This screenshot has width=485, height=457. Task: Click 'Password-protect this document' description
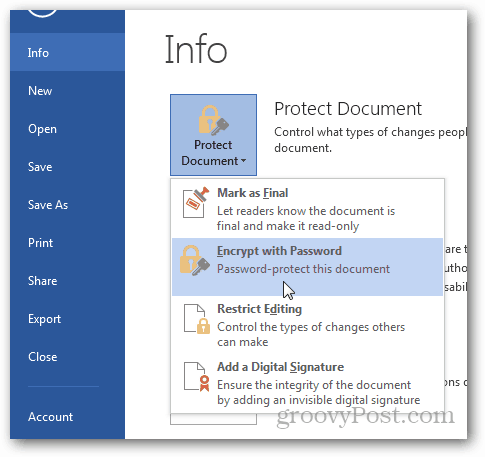(x=303, y=269)
